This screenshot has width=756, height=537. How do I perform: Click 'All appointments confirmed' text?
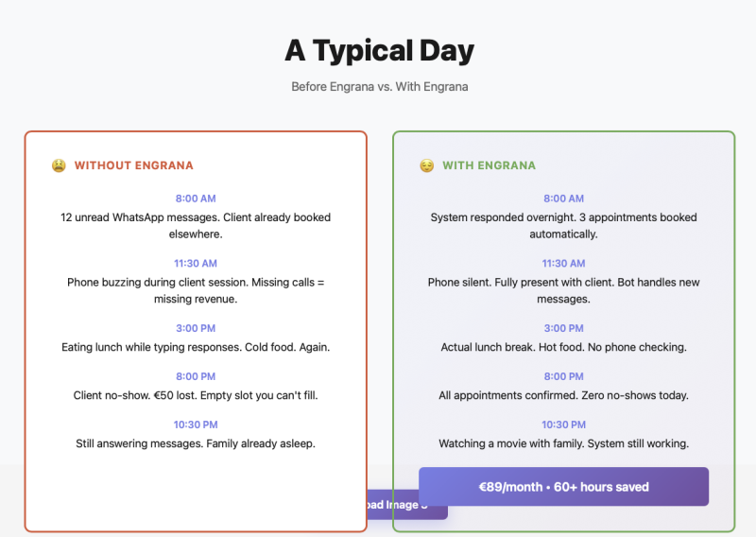(563, 395)
